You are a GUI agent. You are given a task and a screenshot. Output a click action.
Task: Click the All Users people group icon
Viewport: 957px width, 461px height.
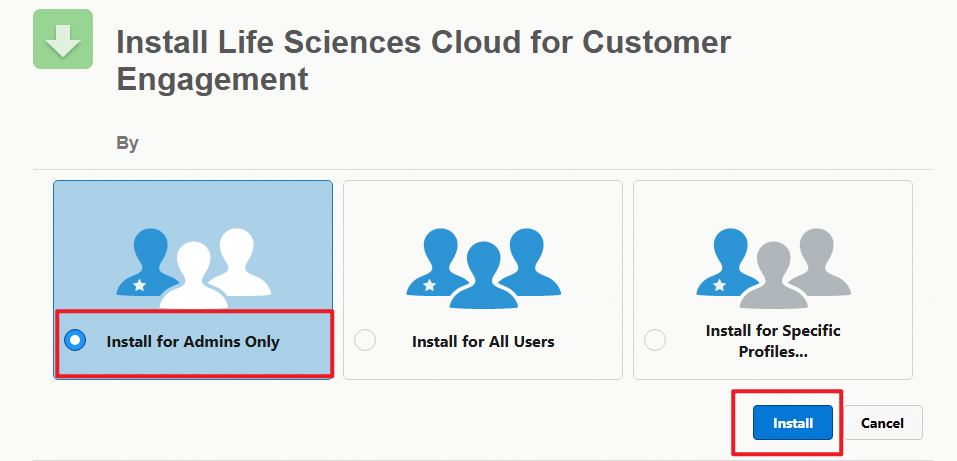tap(483, 268)
